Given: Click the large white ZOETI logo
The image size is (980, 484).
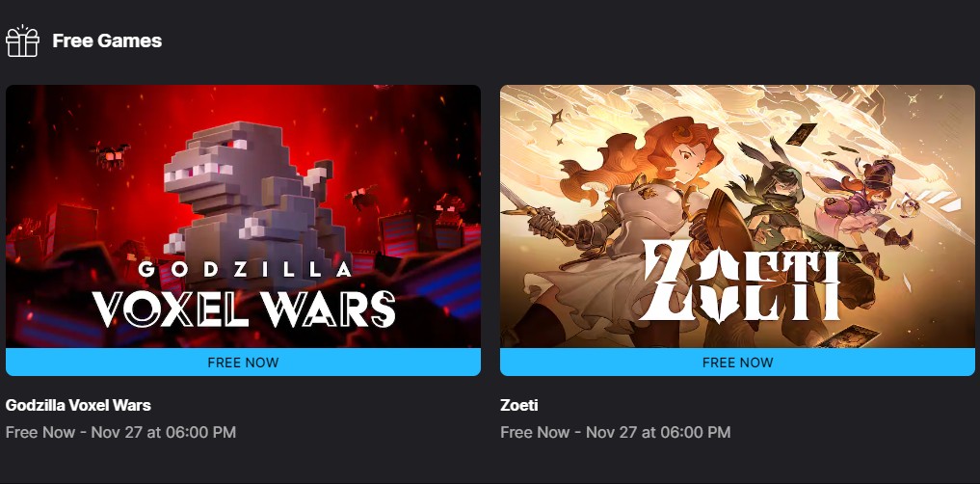Looking at the screenshot, I should coord(738,282).
